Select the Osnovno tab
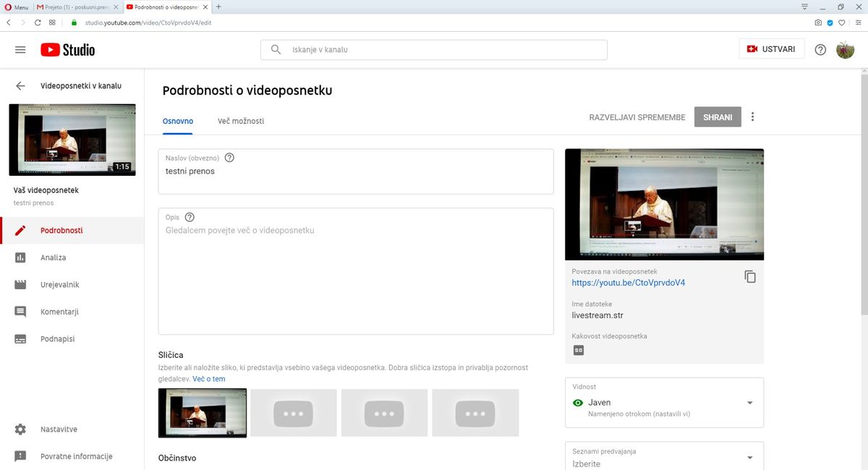868x470 pixels. [x=178, y=121]
